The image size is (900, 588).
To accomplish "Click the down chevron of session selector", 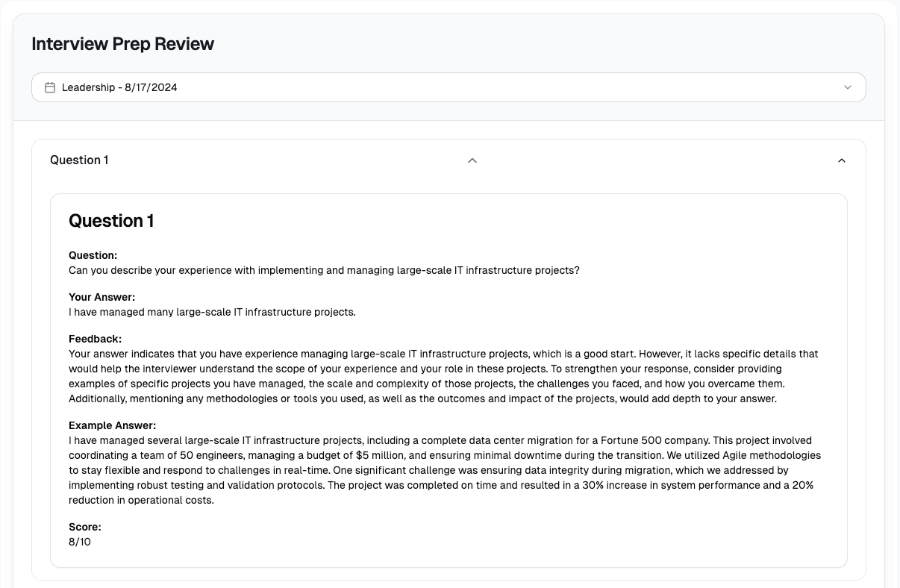I will (847, 87).
